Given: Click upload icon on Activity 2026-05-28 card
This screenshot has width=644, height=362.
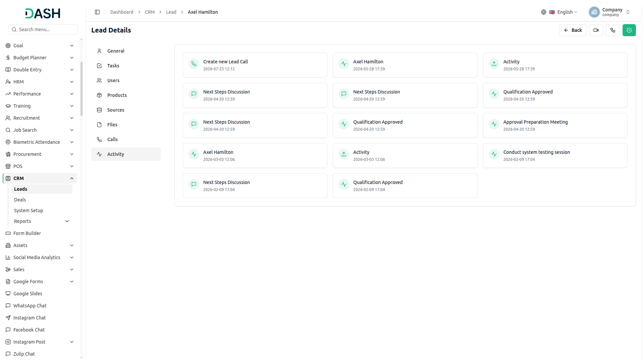Looking at the screenshot, I should click(494, 64).
